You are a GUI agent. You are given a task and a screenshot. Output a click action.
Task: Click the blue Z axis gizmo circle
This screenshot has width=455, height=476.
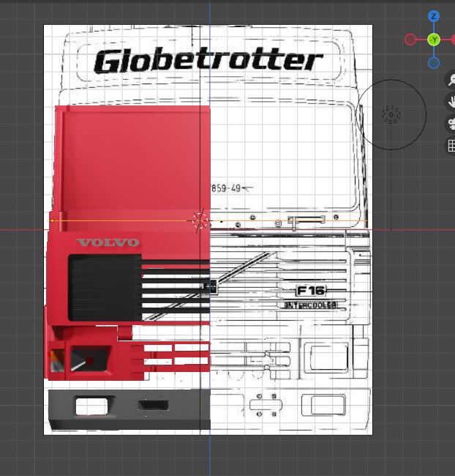point(434,16)
